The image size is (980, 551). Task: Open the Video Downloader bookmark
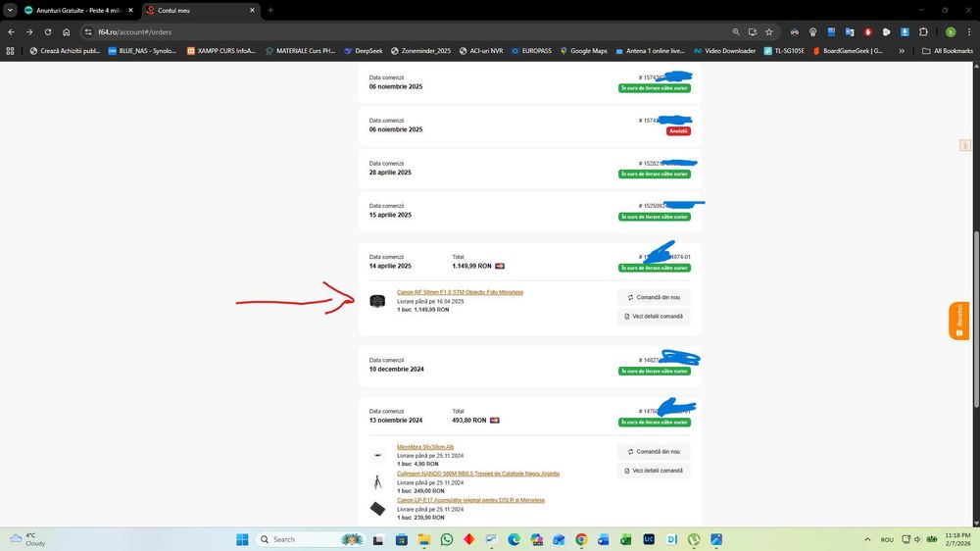[x=724, y=51]
